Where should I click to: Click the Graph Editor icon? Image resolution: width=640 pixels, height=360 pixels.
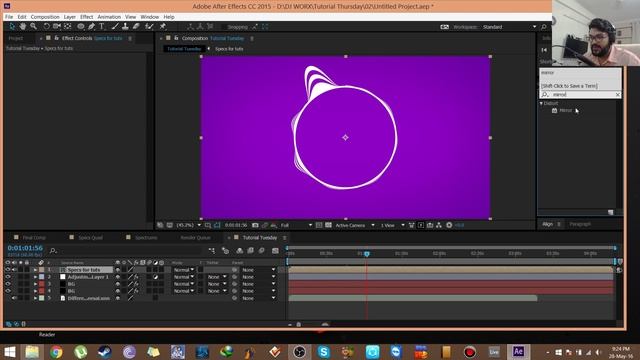tap(276, 251)
